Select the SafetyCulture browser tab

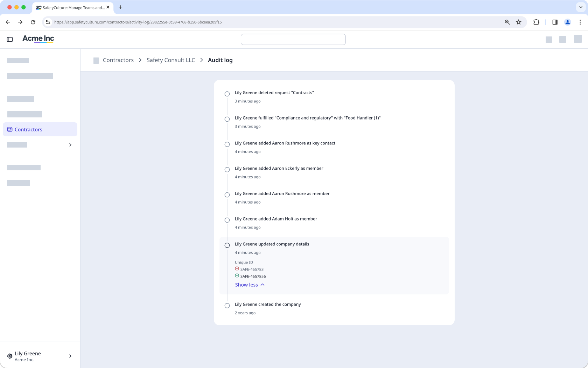tap(73, 7)
